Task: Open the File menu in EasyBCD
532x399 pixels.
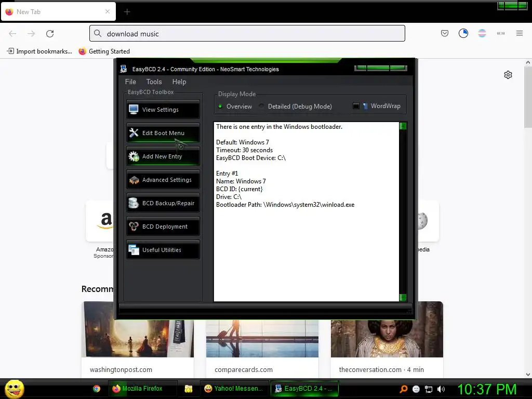Action: click(x=130, y=82)
